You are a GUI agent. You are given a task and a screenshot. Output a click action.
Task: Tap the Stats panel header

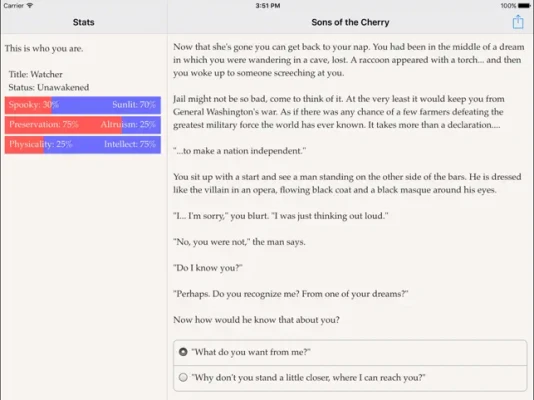coord(83,22)
